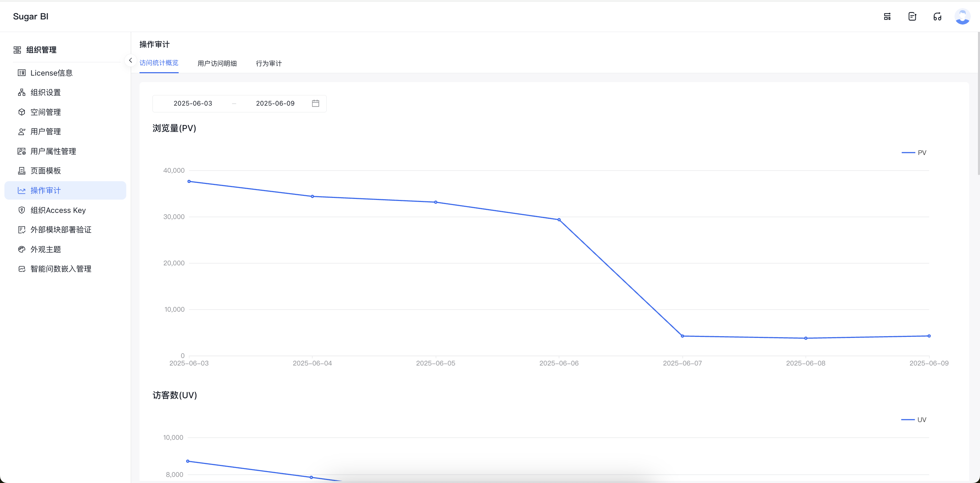
Task: Switch to the 用户访问明细 tab
Action: point(217,63)
